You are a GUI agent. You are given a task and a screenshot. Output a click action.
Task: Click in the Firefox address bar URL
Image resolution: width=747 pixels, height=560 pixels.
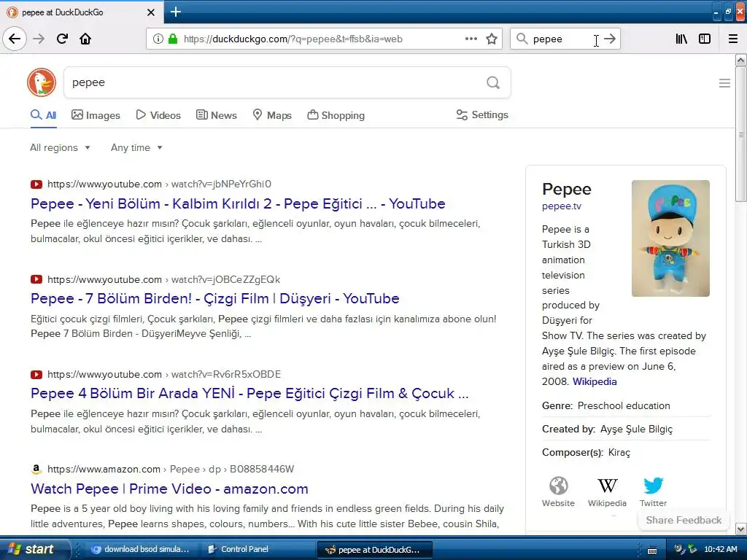293,39
